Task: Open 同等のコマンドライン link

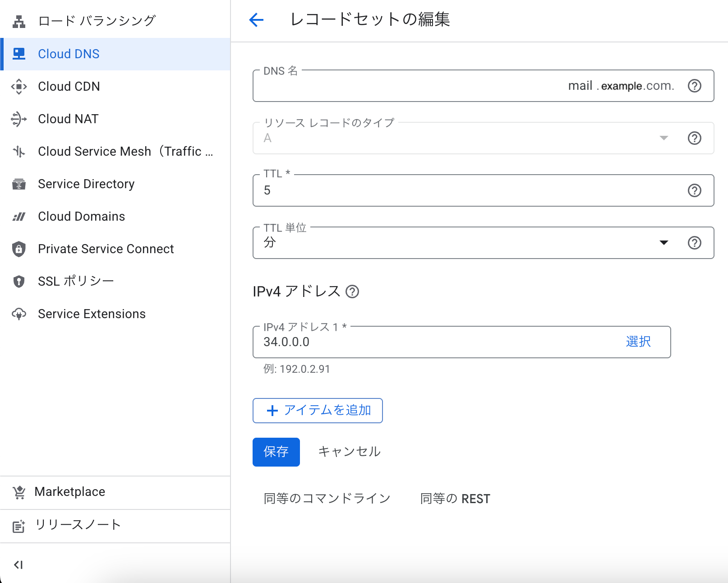Action: pos(327,499)
